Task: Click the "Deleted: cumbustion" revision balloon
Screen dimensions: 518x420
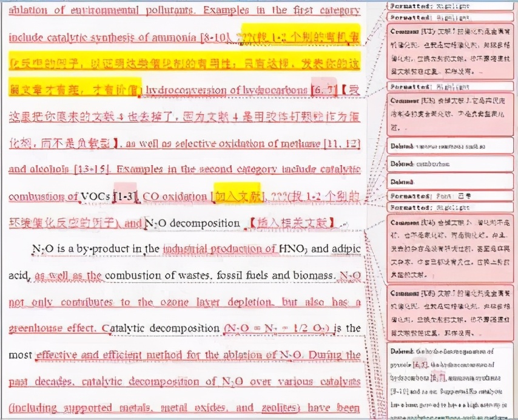Action: click(x=450, y=164)
